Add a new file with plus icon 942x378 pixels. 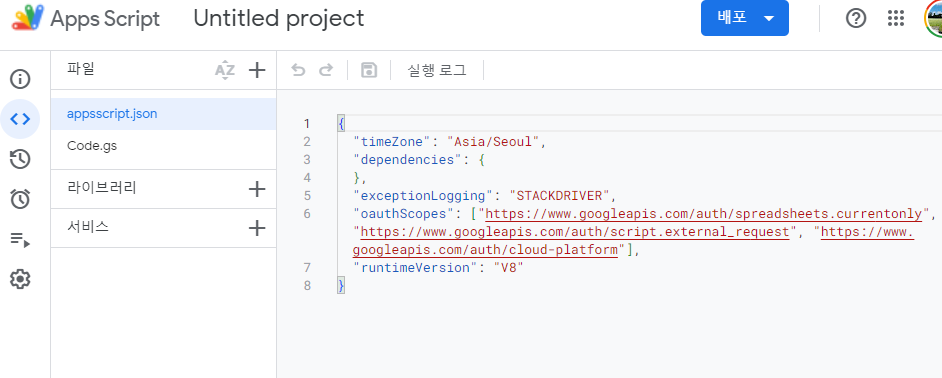tap(257, 70)
